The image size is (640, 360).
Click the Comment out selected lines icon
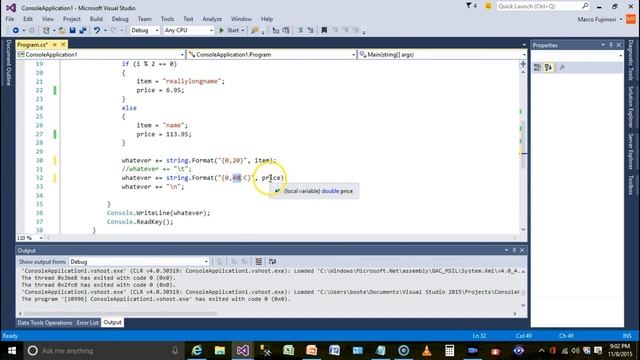click(276, 30)
